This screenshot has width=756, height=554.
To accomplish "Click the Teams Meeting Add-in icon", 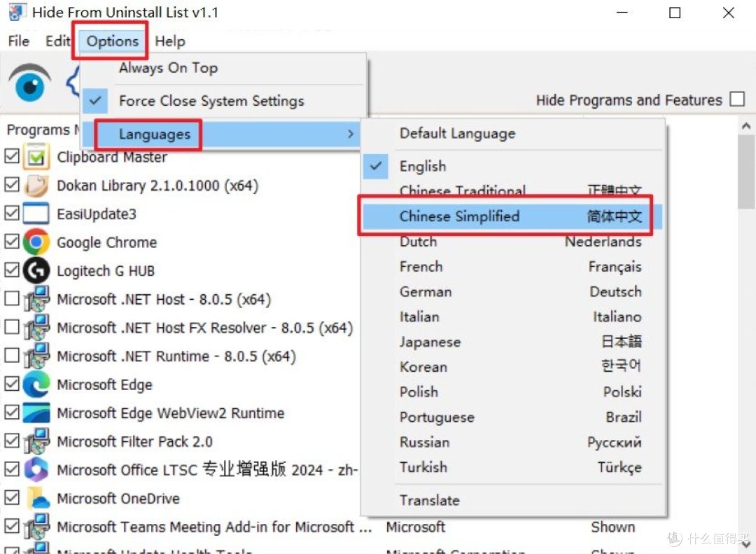I will (36, 527).
